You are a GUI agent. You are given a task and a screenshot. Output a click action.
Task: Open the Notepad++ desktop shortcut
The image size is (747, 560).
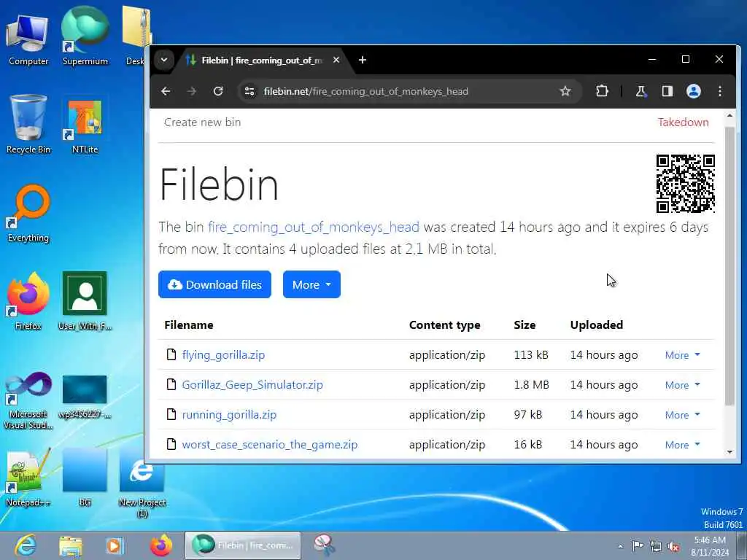[28, 478]
